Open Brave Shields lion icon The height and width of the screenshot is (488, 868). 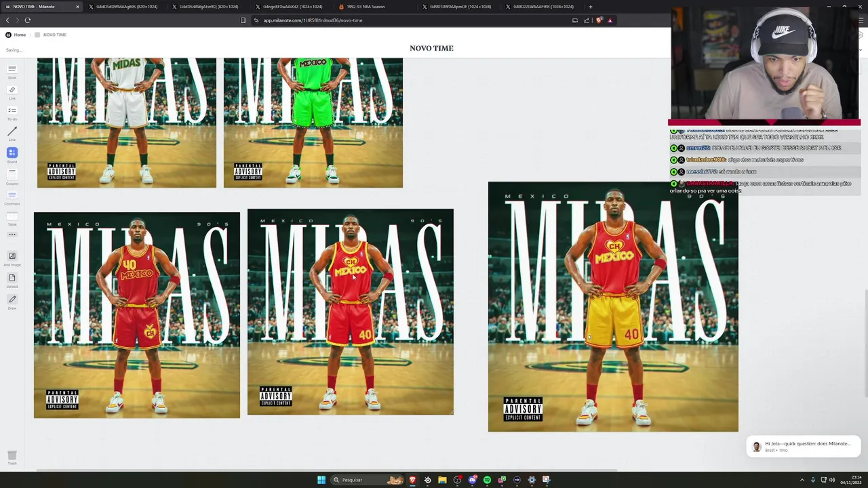599,20
